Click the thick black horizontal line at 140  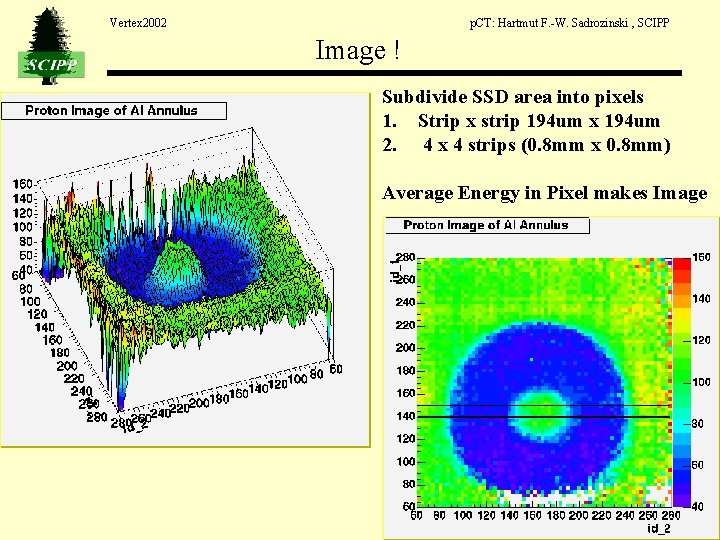coord(544,417)
